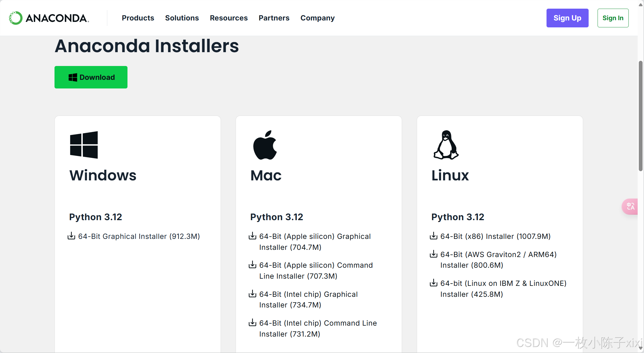Expand the Partners navigation menu

(274, 18)
